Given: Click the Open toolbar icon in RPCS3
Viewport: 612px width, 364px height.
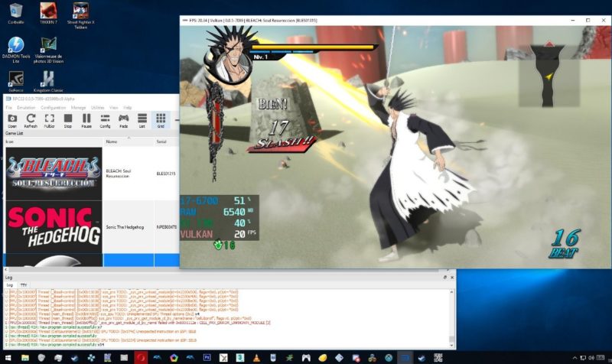Looking at the screenshot, I should click(12, 121).
